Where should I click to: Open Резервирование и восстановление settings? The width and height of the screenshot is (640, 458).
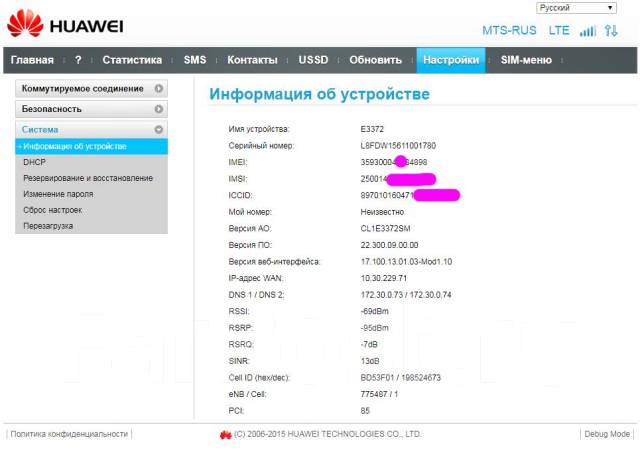pos(88,178)
